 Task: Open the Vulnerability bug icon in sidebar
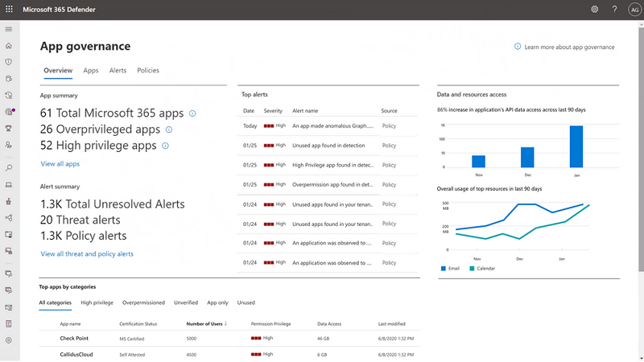(9, 201)
